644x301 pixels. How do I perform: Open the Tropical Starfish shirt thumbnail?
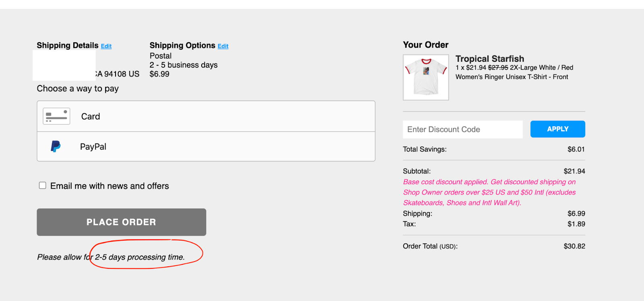pos(426,77)
